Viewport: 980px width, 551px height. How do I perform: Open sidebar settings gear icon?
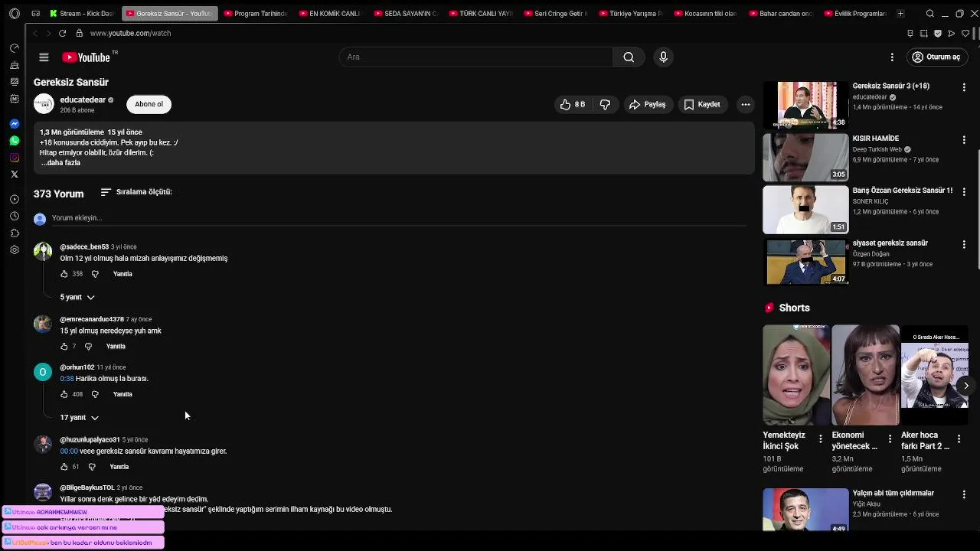14,249
